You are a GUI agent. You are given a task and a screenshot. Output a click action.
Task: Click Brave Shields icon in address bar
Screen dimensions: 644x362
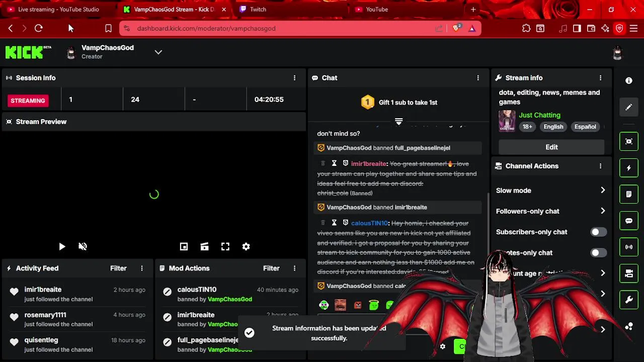(456, 29)
